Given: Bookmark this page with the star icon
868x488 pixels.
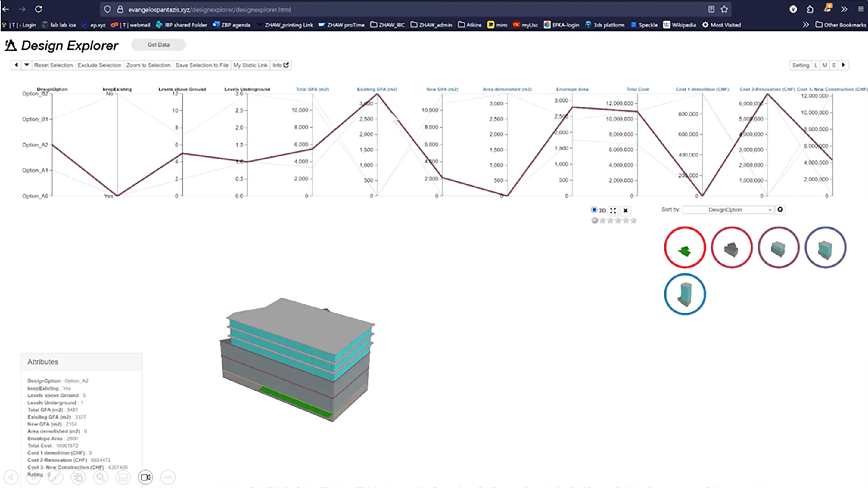Looking at the screenshot, I should 724,9.
